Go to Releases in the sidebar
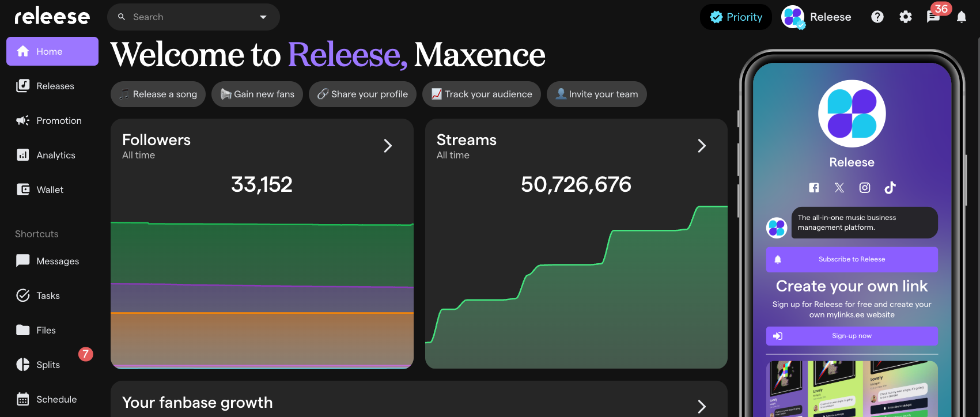 (x=52, y=86)
